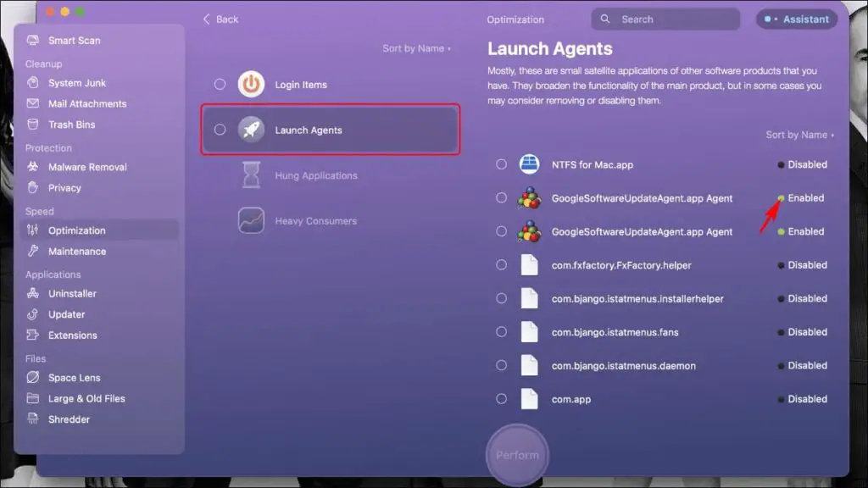Click the Mail Attachments envelope icon
The width and height of the screenshot is (868, 488).
coord(33,103)
